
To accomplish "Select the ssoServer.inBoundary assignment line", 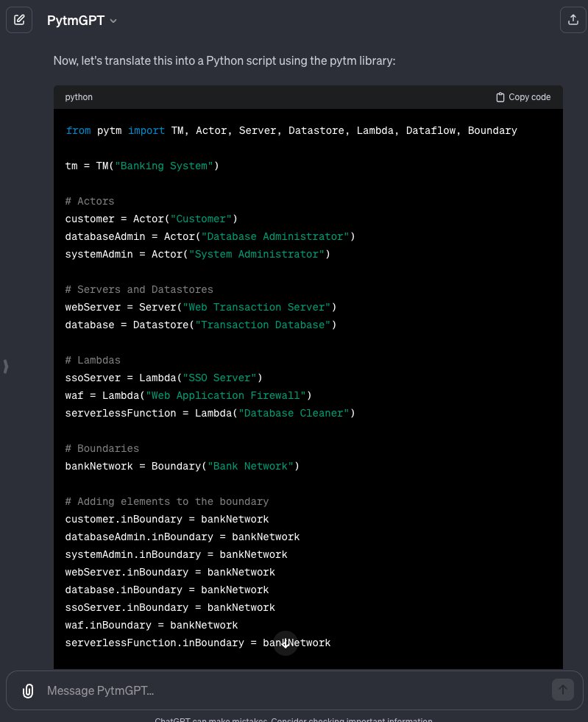I will tap(170, 607).
